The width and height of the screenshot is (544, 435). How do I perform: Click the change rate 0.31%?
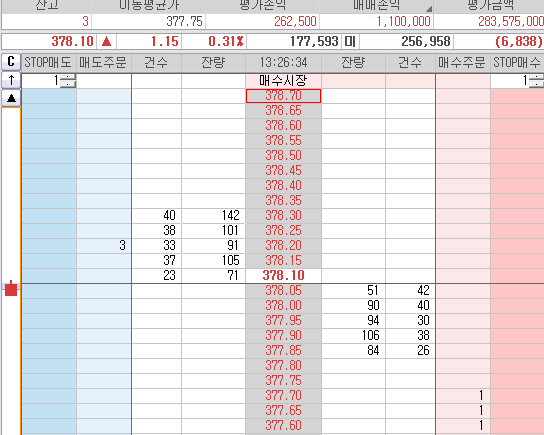[226, 42]
